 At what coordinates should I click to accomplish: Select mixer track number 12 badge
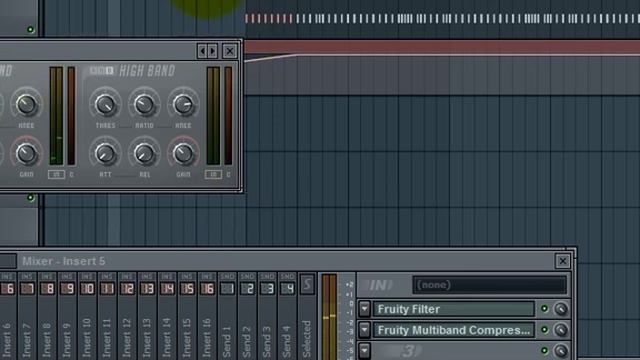[x=127, y=289]
